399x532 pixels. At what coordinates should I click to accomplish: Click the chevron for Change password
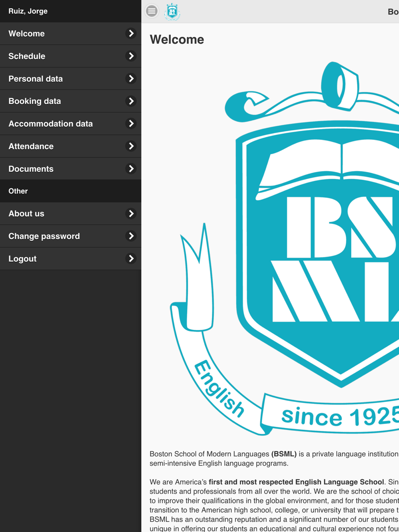coord(131,236)
